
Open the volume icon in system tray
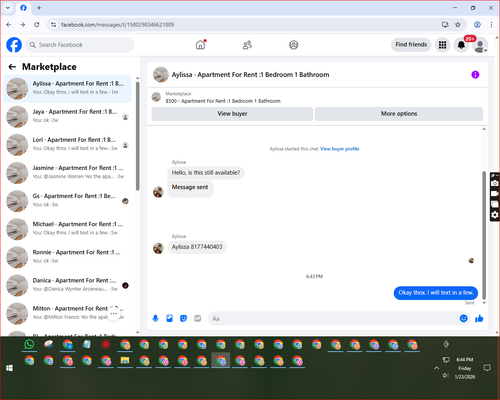(446, 376)
